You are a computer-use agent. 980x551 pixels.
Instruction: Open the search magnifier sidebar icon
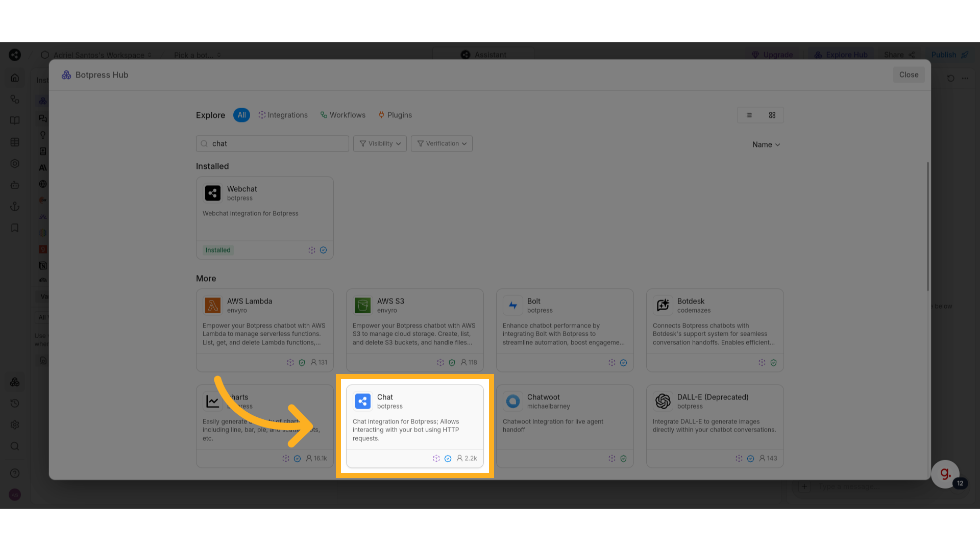pyautogui.click(x=15, y=446)
